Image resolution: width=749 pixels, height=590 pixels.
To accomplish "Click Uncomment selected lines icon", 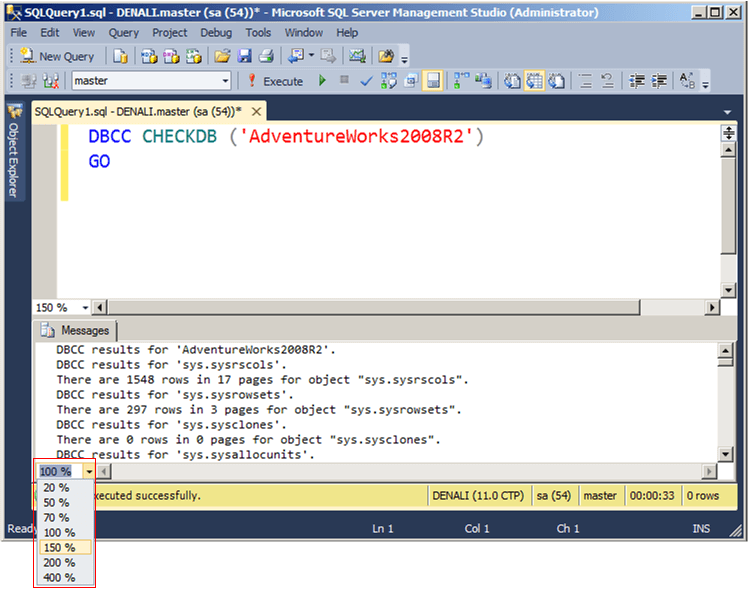I will pos(608,81).
